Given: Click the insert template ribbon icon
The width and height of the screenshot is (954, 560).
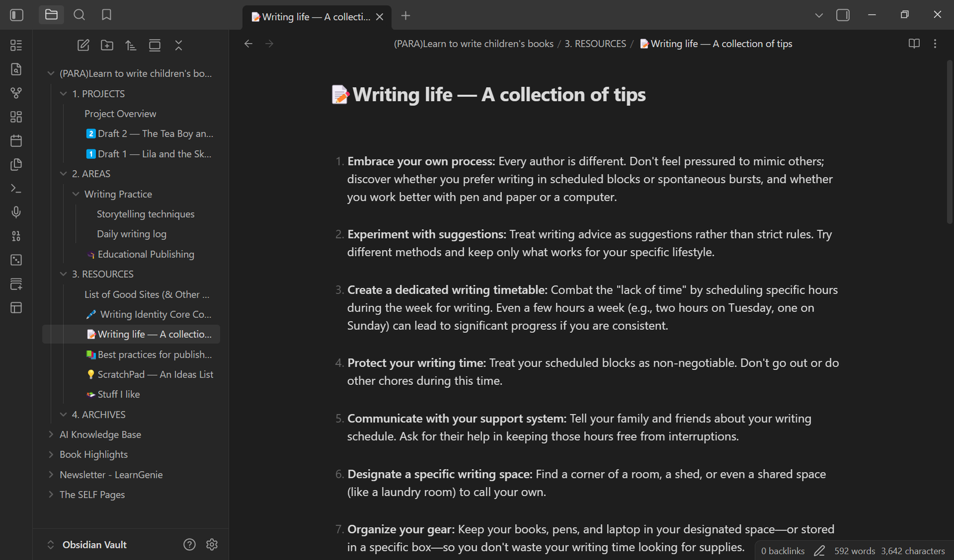Looking at the screenshot, I should point(16,165).
